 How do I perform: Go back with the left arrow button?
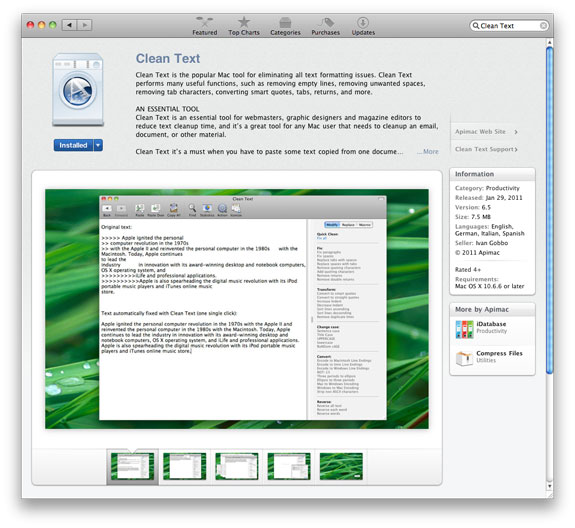(69, 25)
